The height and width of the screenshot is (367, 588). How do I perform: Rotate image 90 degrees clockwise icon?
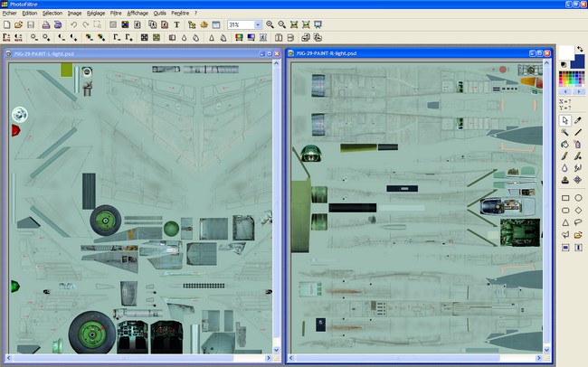coord(318,37)
